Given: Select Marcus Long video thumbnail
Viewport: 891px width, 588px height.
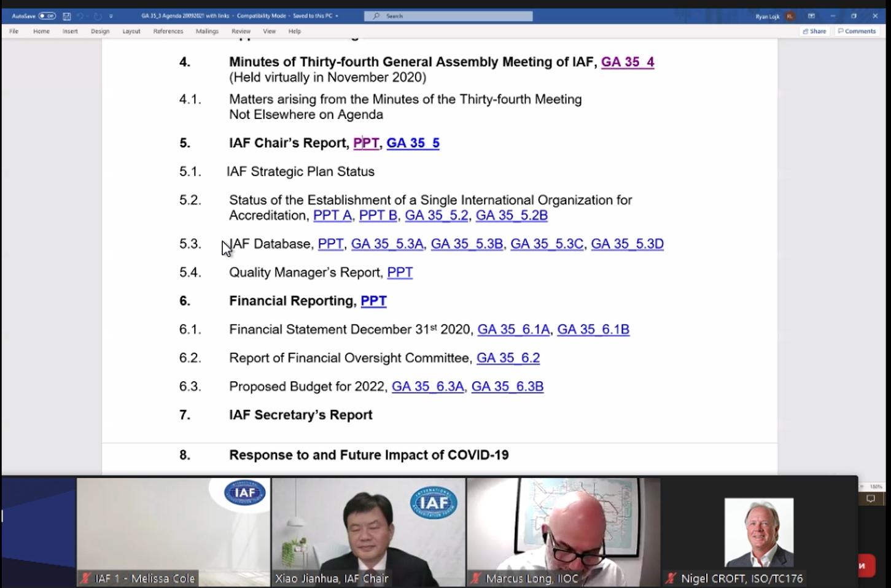Looking at the screenshot, I should pyautogui.click(x=564, y=532).
